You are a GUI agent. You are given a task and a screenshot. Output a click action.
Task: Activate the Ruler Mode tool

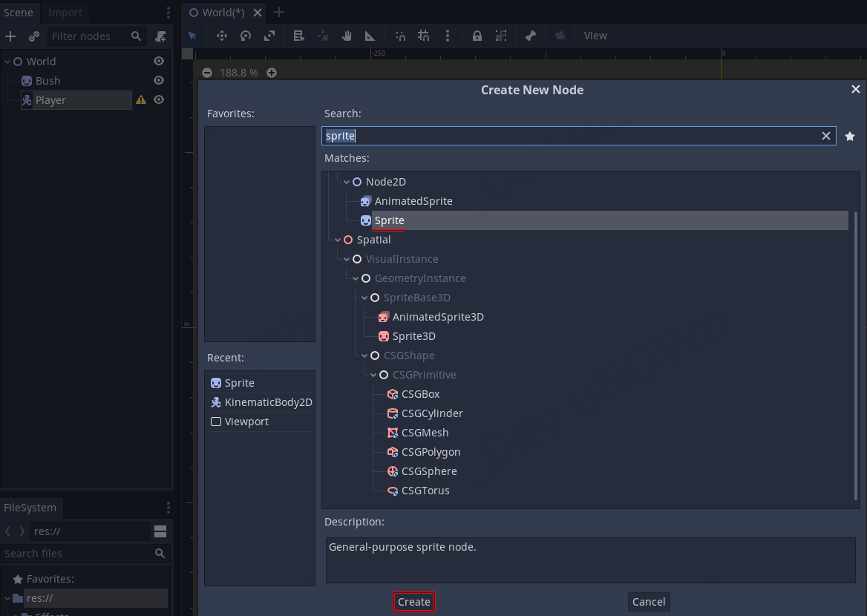click(x=370, y=36)
